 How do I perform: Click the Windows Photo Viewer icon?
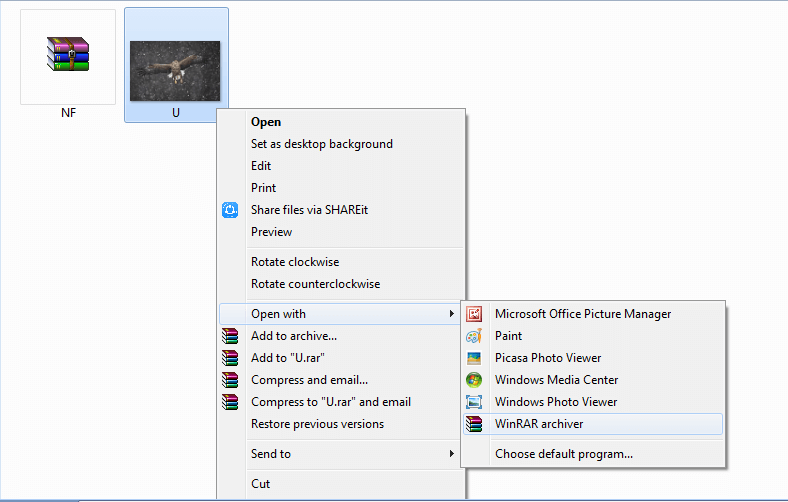click(x=474, y=402)
